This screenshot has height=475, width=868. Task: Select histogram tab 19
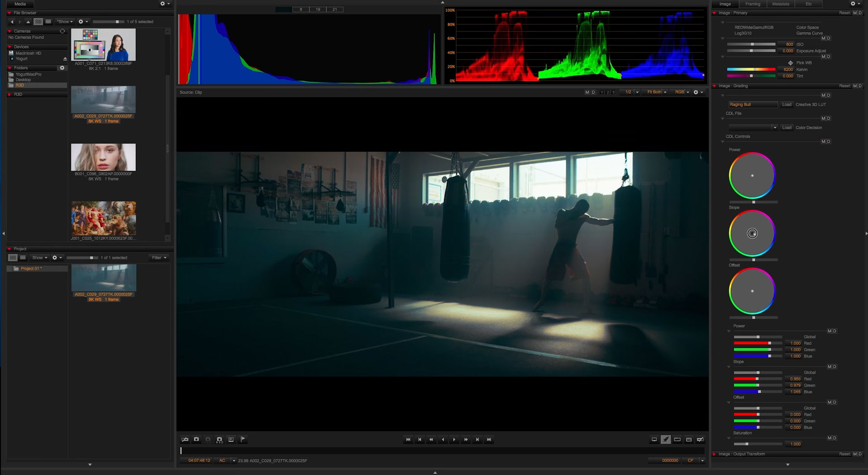tap(318, 10)
